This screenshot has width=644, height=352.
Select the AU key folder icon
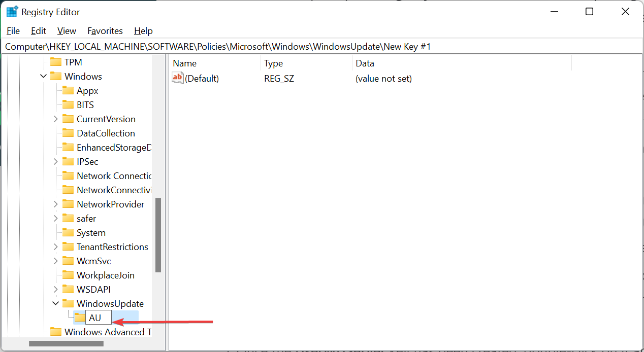point(80,318)
